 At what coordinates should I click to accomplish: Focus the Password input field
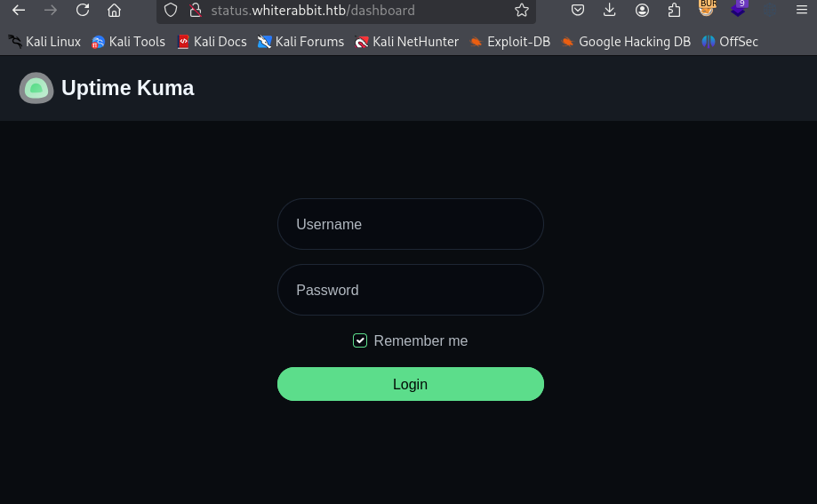(x=410, y=290)
